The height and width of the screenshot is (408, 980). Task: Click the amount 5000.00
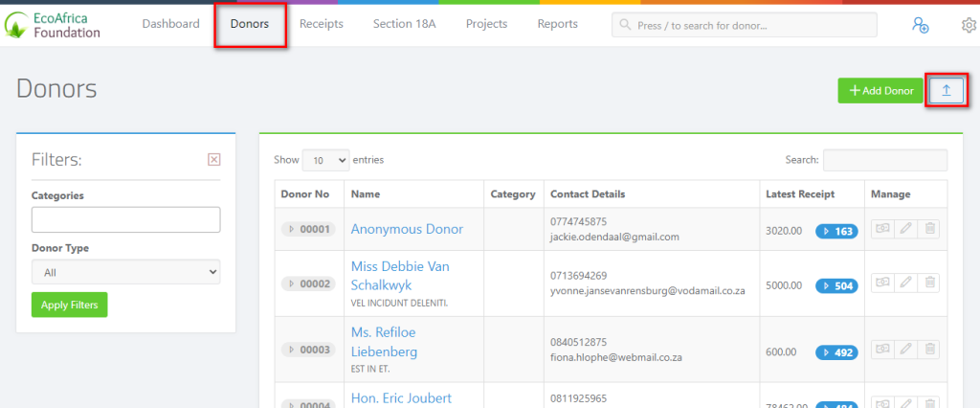pos(784,285)
